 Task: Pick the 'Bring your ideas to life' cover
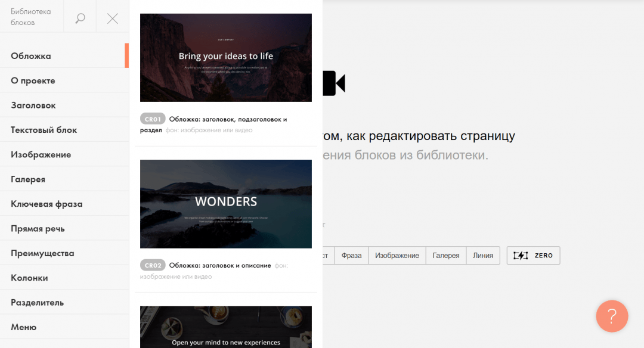(225, 58)
